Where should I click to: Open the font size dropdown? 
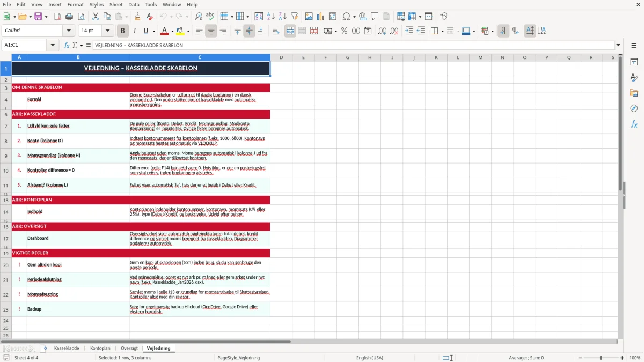click(x=107, y=31)
